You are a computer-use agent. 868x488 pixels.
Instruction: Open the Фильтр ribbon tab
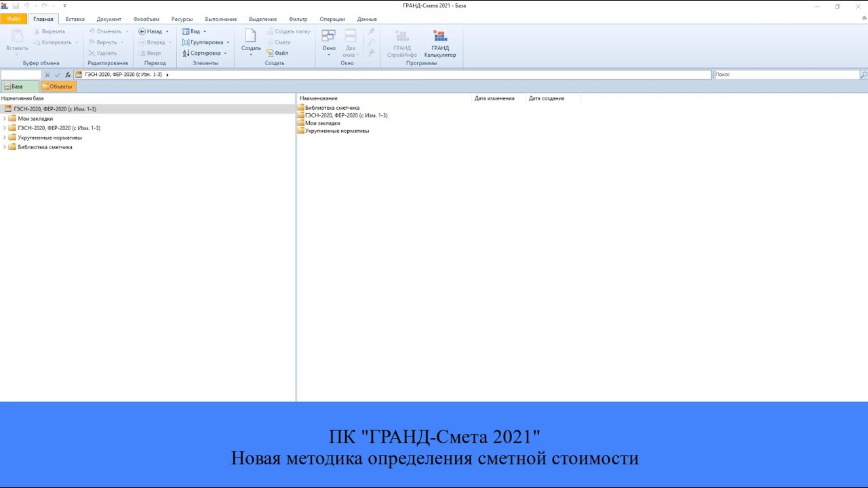tap(298, 19)
